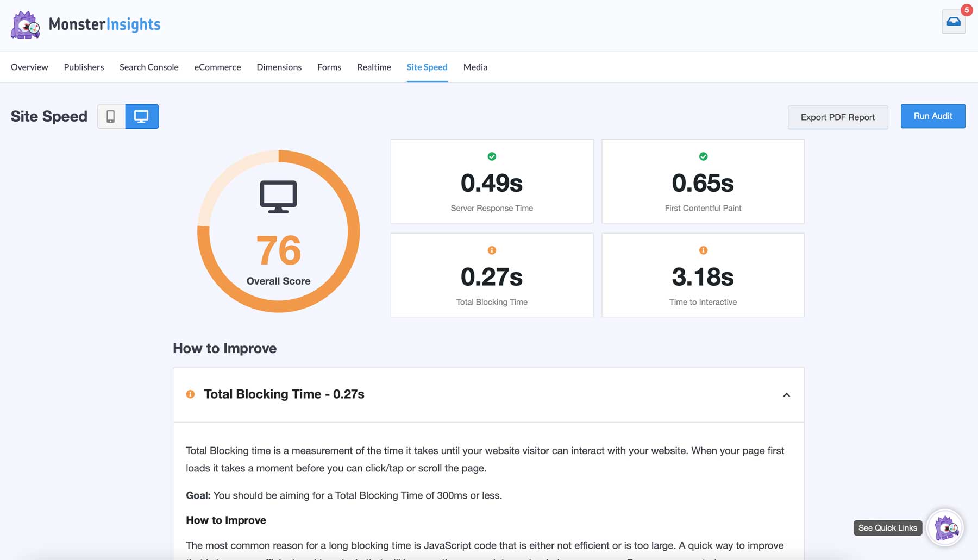The width and height of the screenshot is (978, 560).
Task: Click the green checkmark above Server Response Time
Action: point(491,156)
